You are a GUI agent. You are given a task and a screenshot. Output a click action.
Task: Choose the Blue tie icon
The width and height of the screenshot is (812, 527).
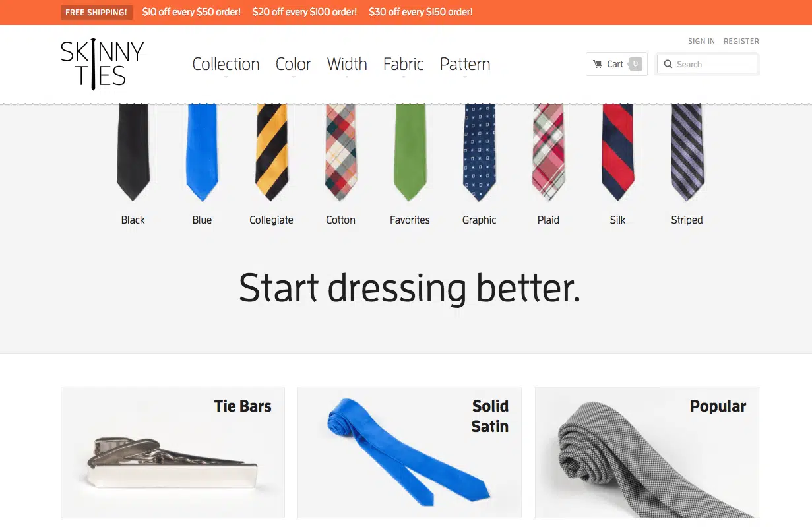pyautogui.click(x=202, y=152)
